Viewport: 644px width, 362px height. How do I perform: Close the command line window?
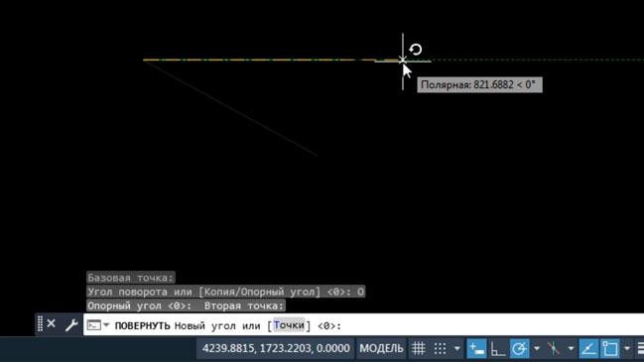tap(51, 324)
